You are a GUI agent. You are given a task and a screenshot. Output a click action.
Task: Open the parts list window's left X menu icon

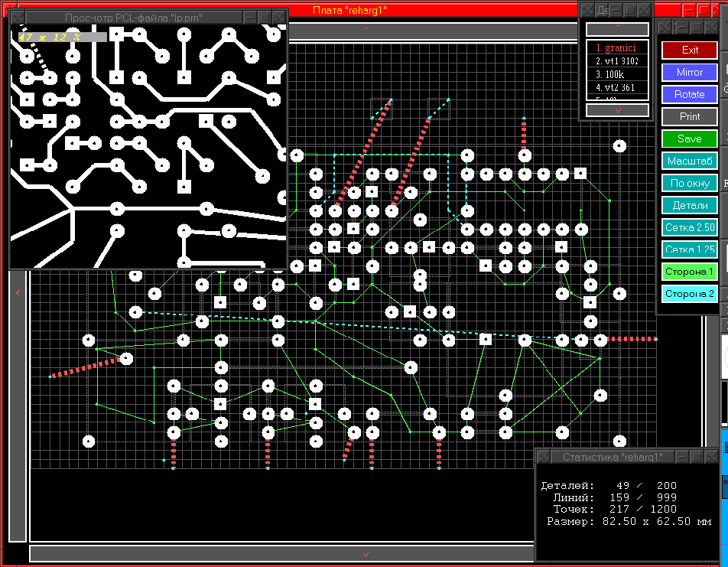coord(587,10)
